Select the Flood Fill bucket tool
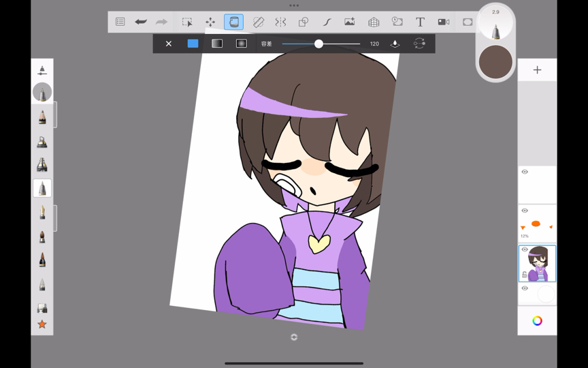Image resolution: width=588 pixels, height=368 pixels. pos(233,22)
